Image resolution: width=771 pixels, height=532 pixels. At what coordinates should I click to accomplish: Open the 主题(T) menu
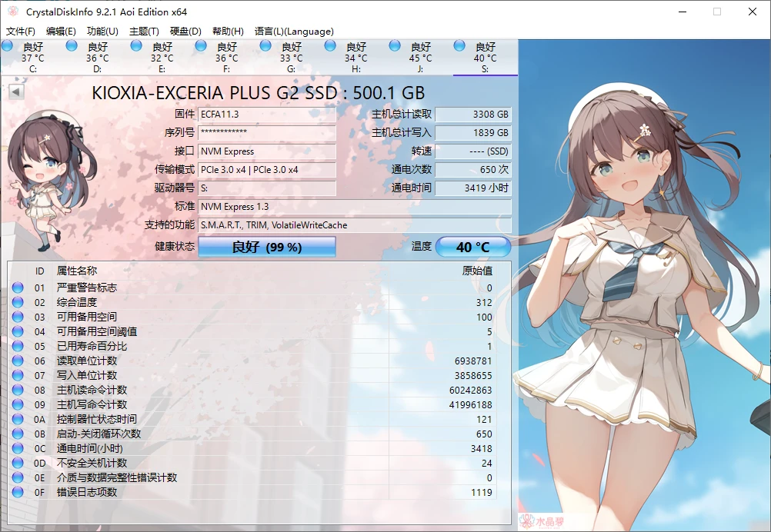point(144,31)
